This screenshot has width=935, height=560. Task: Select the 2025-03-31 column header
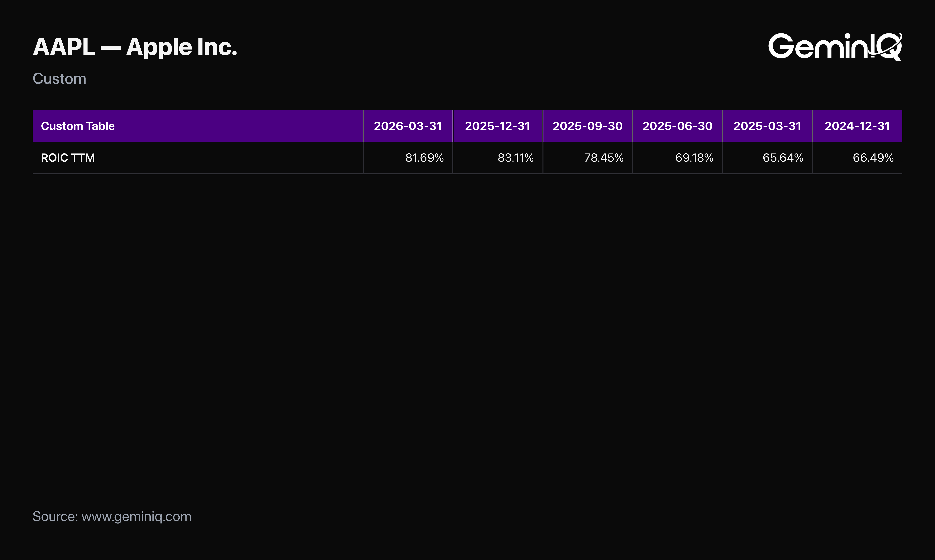767,126
